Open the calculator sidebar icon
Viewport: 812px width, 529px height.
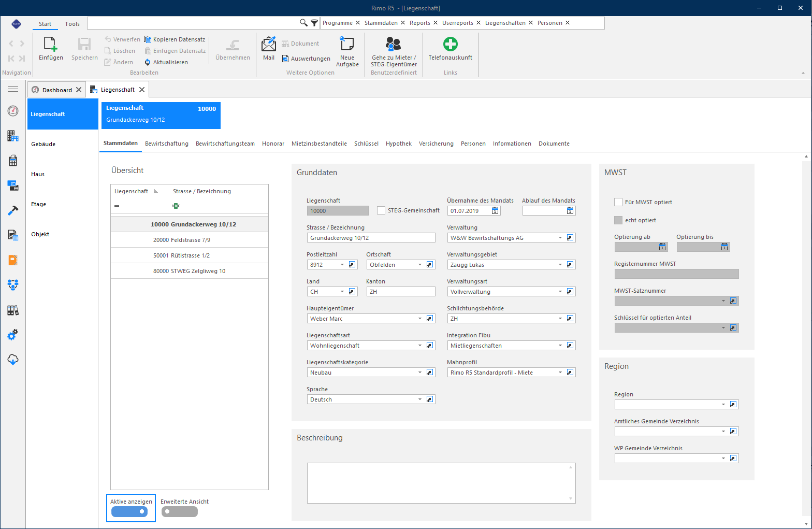click(13, 161)
